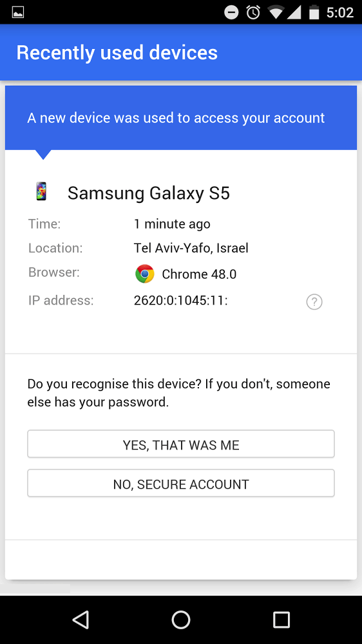Tap the Wi-Fi status bar icon
Image resolution: width=362 pixels, height=644 pixels.
(276, 12)
